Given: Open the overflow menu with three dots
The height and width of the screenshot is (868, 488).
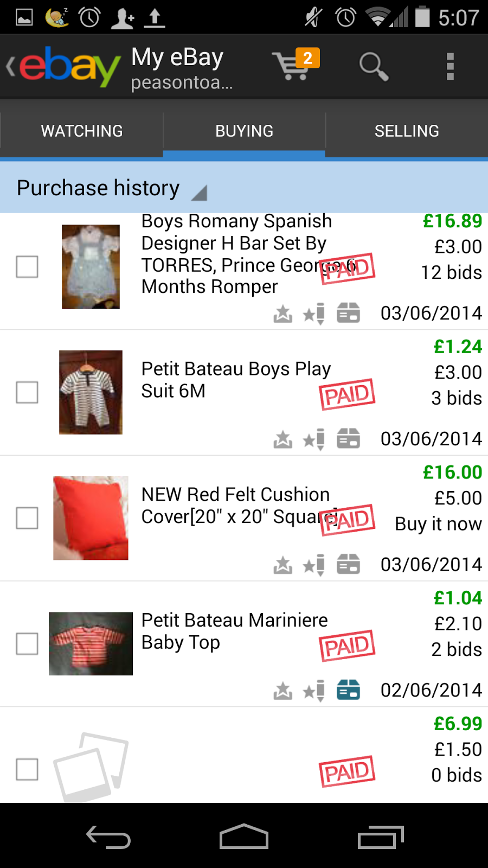Looking at the screenshot, I should click(x=450, y=67).
